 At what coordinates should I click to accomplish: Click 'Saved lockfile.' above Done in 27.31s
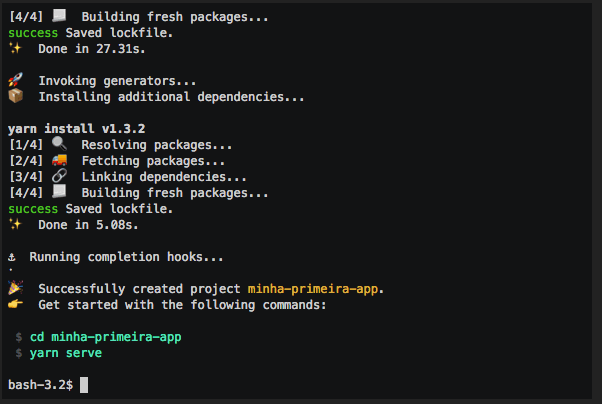pos(119,33)
